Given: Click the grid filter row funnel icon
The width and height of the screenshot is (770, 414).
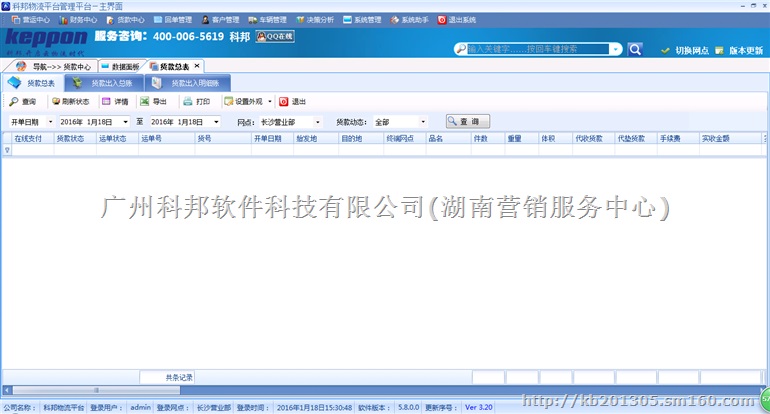Looking at the screenshot, I should (x=7, y=150).
